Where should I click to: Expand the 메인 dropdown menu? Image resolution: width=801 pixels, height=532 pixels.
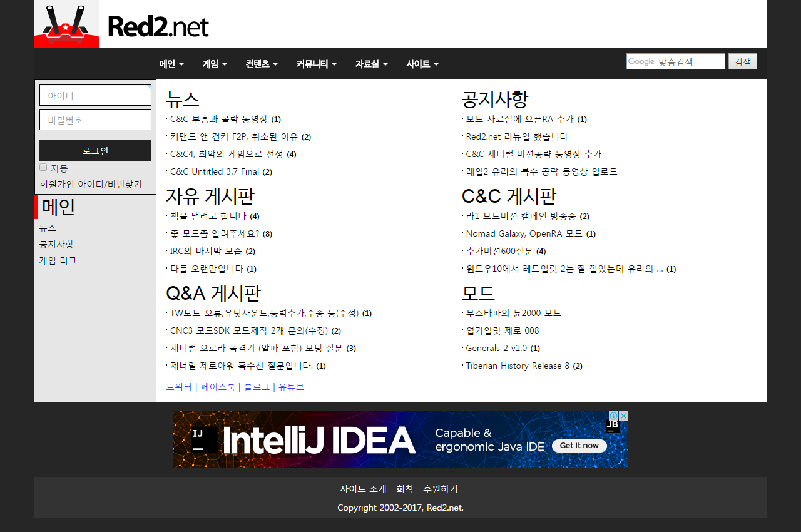click(x=171, y=64)
